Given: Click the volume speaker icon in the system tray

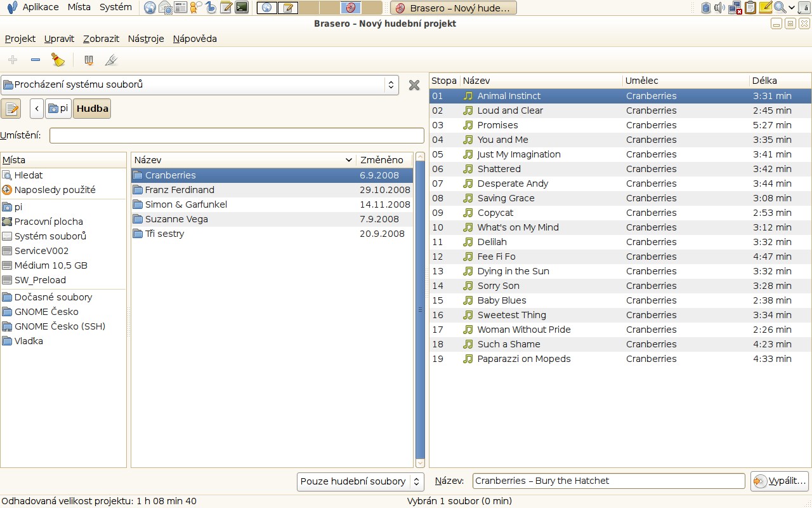Looking at the screenshot, I should point(719,8).
